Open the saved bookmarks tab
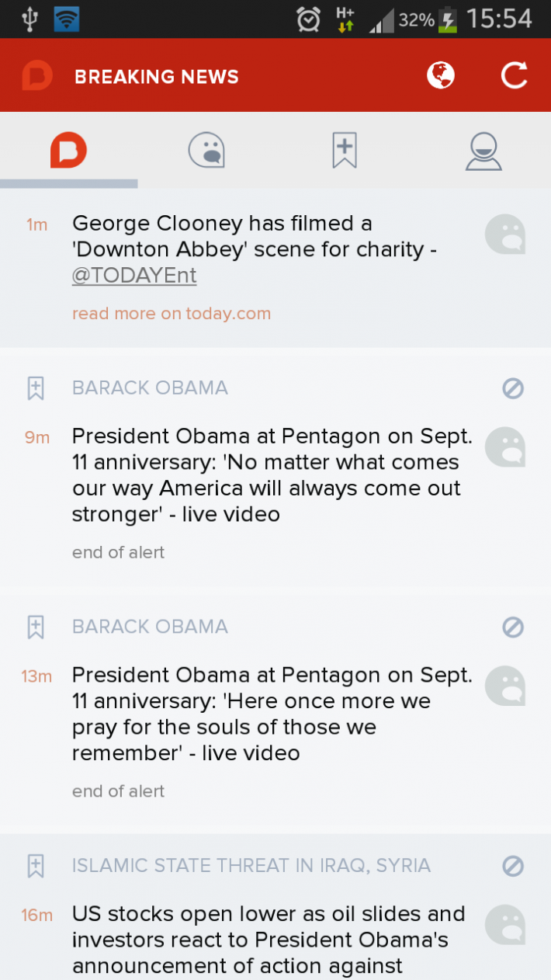Viewport: 551px width, 980px height. tap(344, 150)
